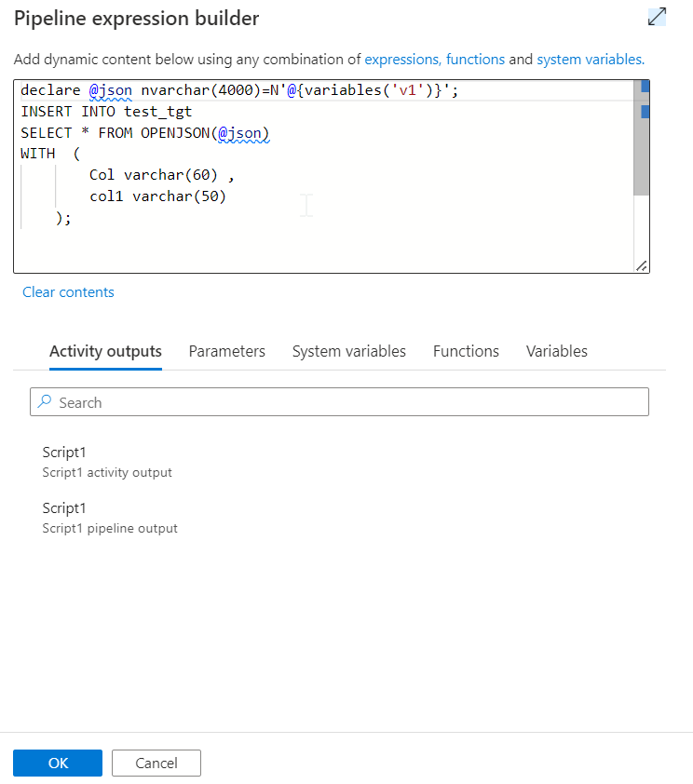Click the 'col1 varchar(50)' line

point(157,196)
